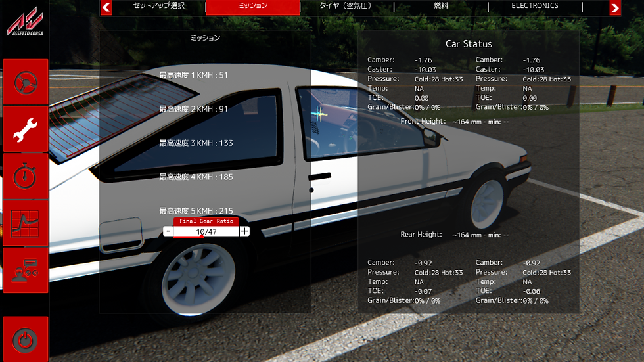Click the power exit button

coord(26,340)
